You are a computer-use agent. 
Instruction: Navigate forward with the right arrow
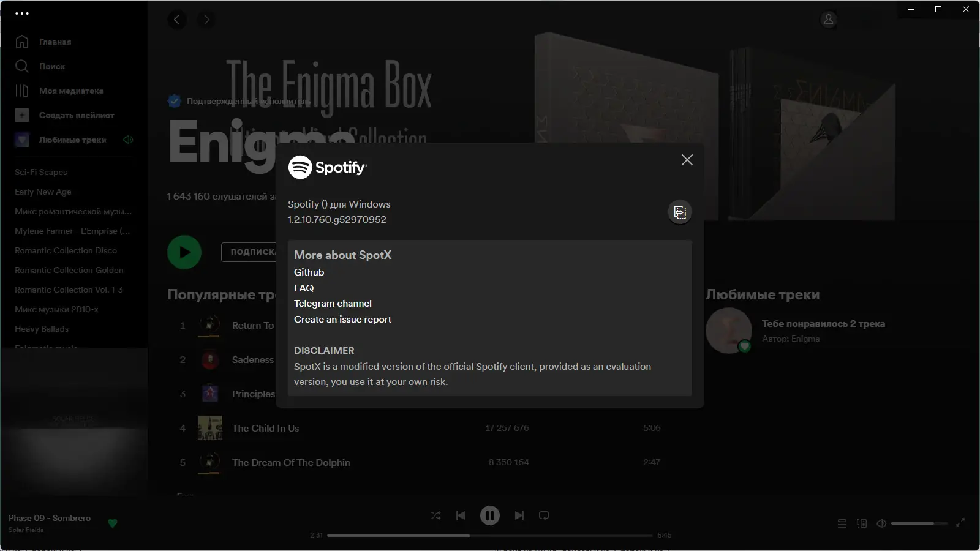tap(206, 20)
